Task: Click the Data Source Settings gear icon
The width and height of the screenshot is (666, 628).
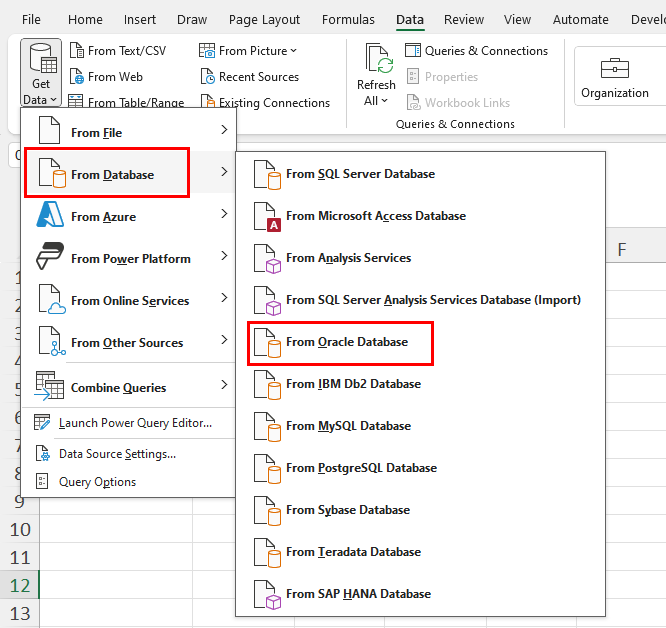Action: point(42,453)
